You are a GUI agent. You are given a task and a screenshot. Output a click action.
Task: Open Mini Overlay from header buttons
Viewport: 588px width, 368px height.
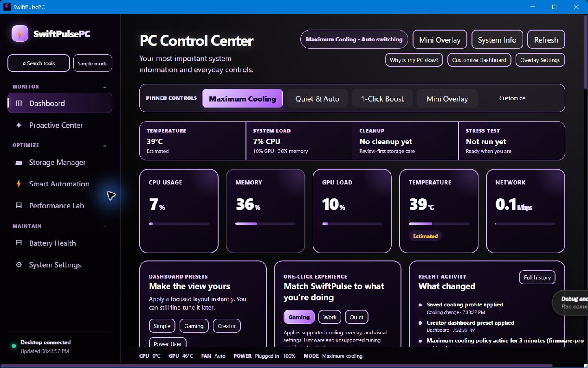click(x=440, y=40)
